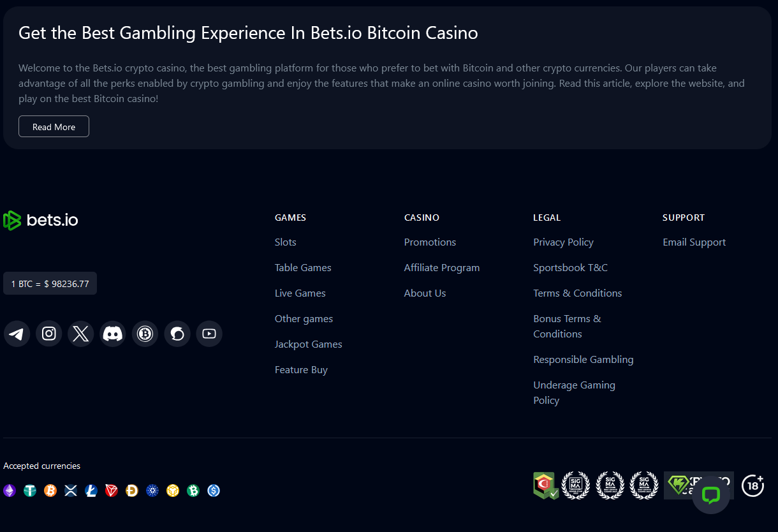Click the Bitcoin forum social icon
Screen dimensions: 778x532
pyautogui.click(x=145, y=334)
